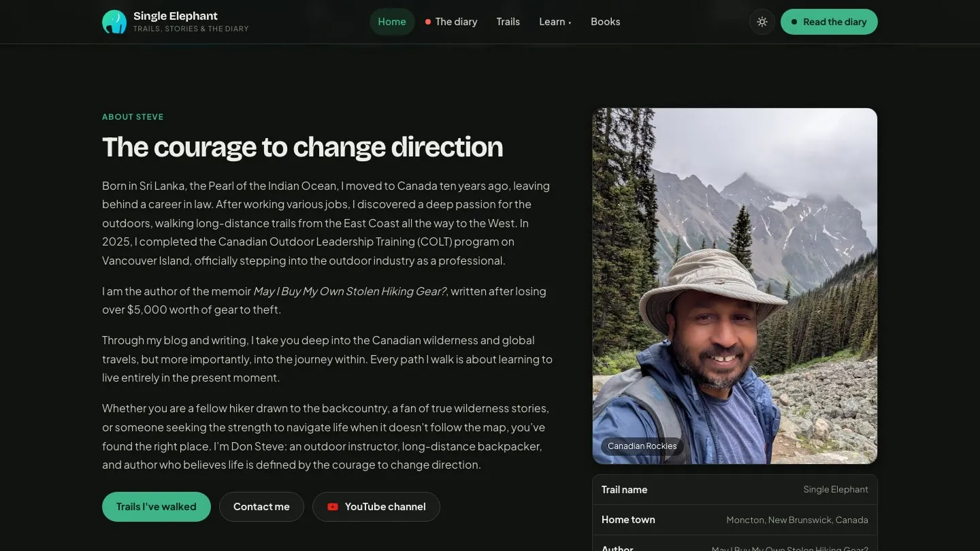Click the Canadian Rockies caption label
Screen dimensions: 980x551
(x=642, y=446)
